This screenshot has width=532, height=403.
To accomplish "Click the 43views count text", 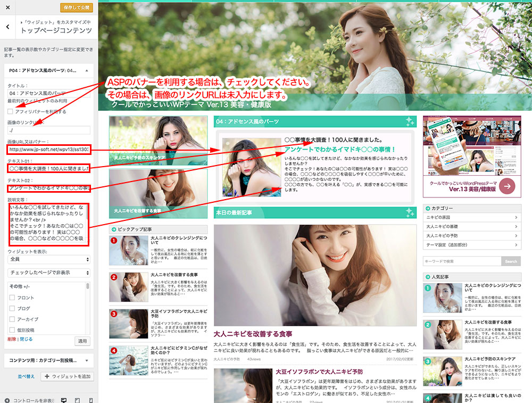I will click(254, 359).
